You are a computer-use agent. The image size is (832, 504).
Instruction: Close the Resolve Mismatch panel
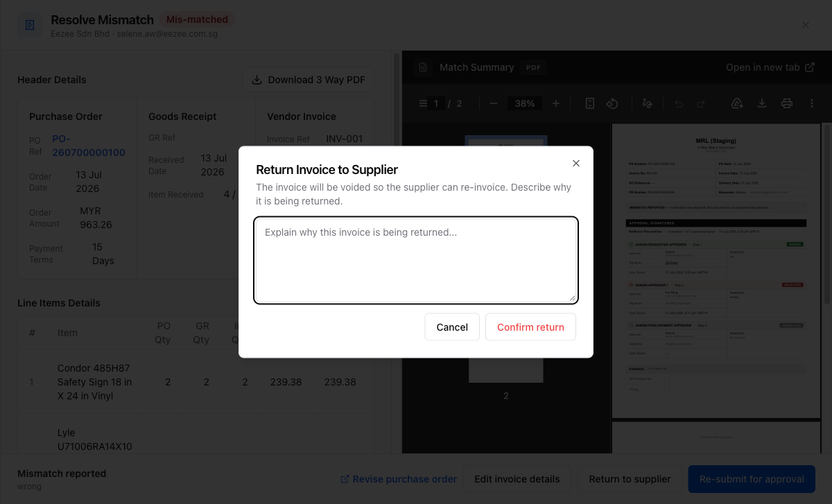[806, 25]
